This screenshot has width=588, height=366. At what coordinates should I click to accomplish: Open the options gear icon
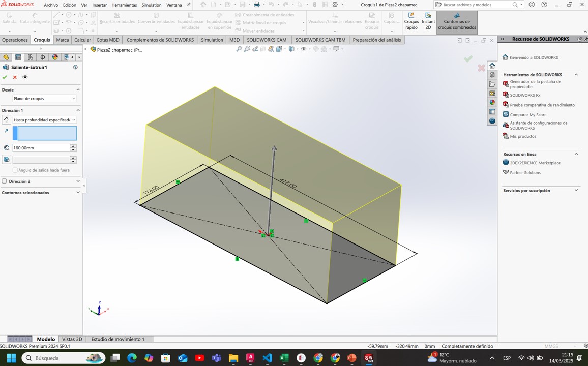coord(335,5)
